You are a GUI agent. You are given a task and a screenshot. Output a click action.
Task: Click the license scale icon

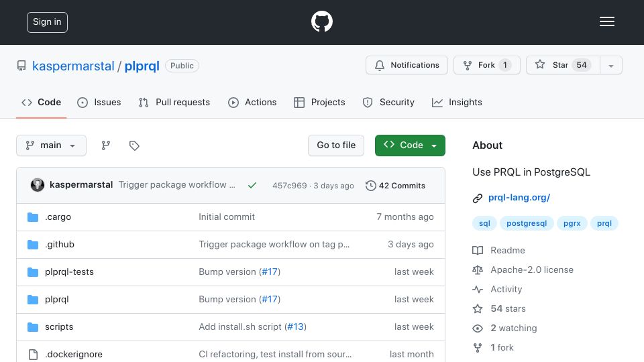478,269
